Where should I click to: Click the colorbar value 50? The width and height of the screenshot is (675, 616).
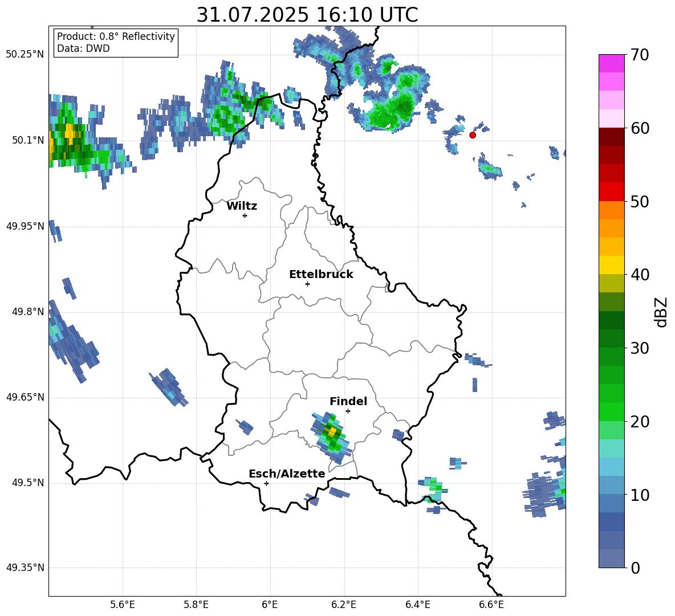click(640, 202)
